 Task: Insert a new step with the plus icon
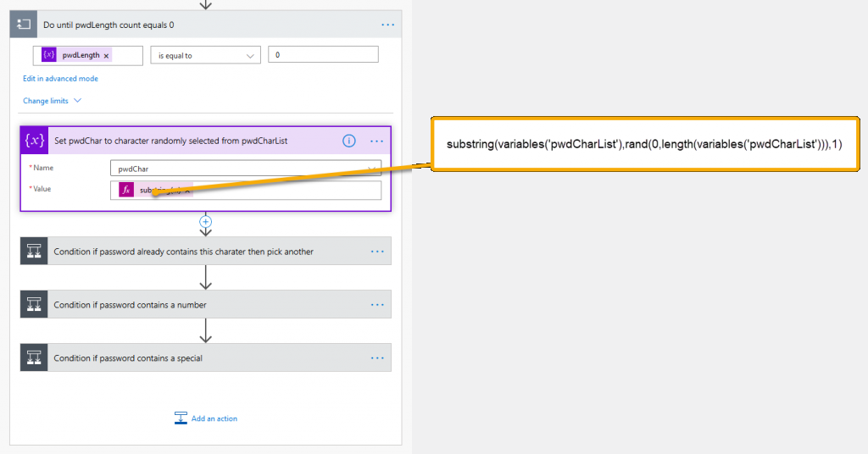coord(205,222)
